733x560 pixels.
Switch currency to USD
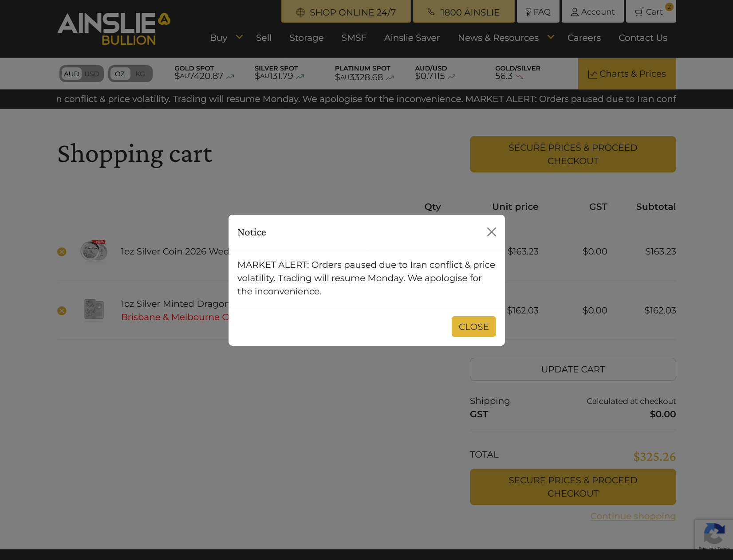click(x=92, y=74)
